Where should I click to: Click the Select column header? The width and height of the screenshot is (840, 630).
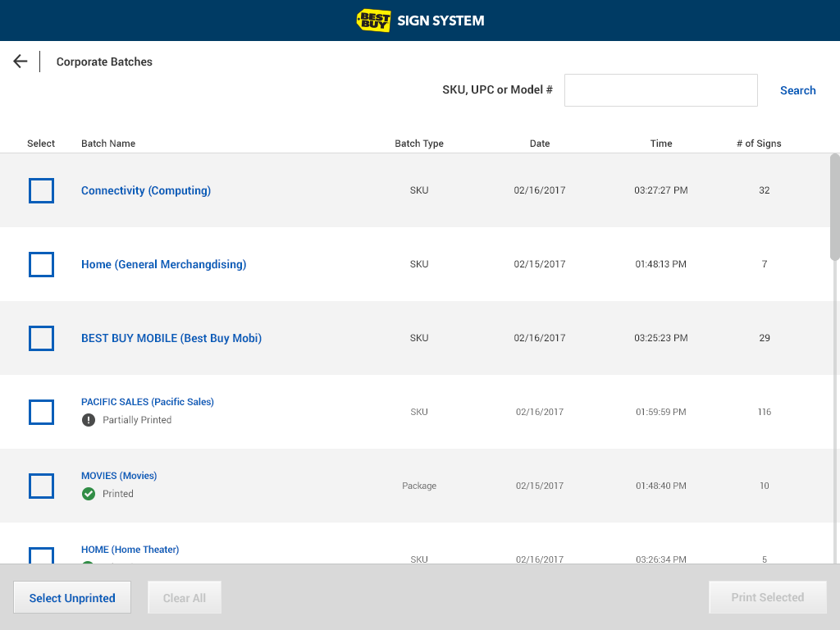pyautogui.click(x=41, y=144)
